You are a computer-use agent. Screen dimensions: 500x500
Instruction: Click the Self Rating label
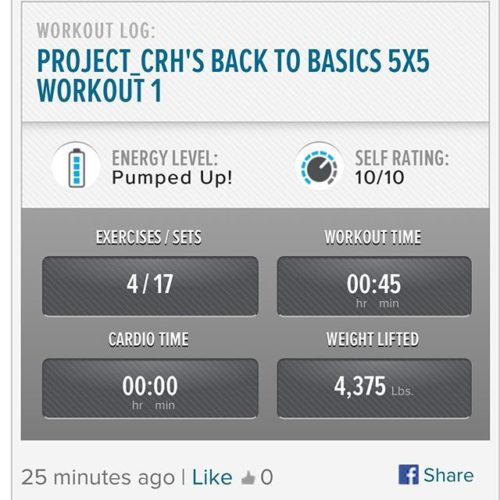402,158
